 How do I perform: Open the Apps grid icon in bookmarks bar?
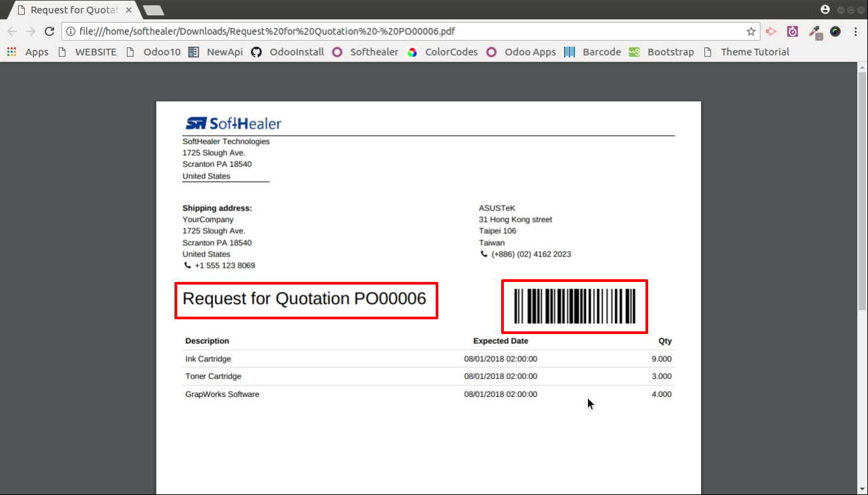[11, 52]
